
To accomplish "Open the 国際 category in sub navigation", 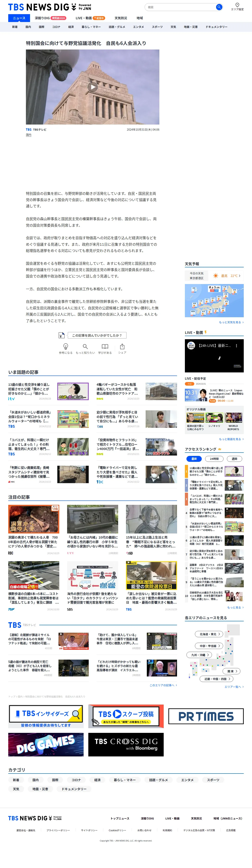I will pos(41,27).
